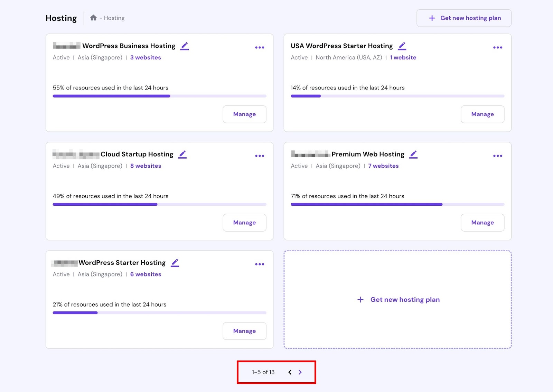Open more options for Premium Web Hosting
553x392 pixels.
498,156
